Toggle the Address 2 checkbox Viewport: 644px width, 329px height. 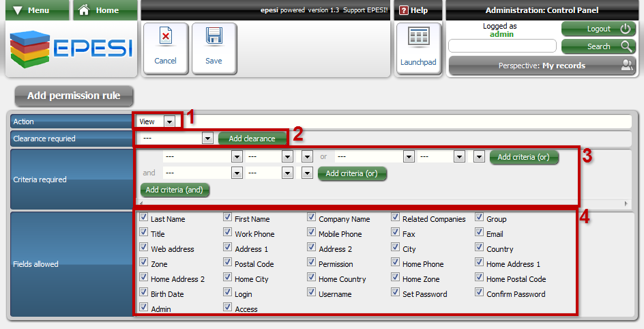coord(311,247)
